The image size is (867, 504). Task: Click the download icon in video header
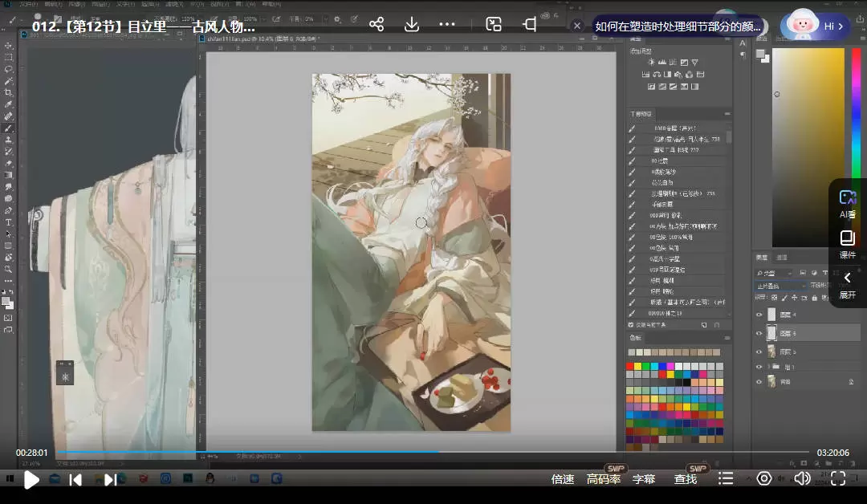pyautogui.click(x=412, y=24)
